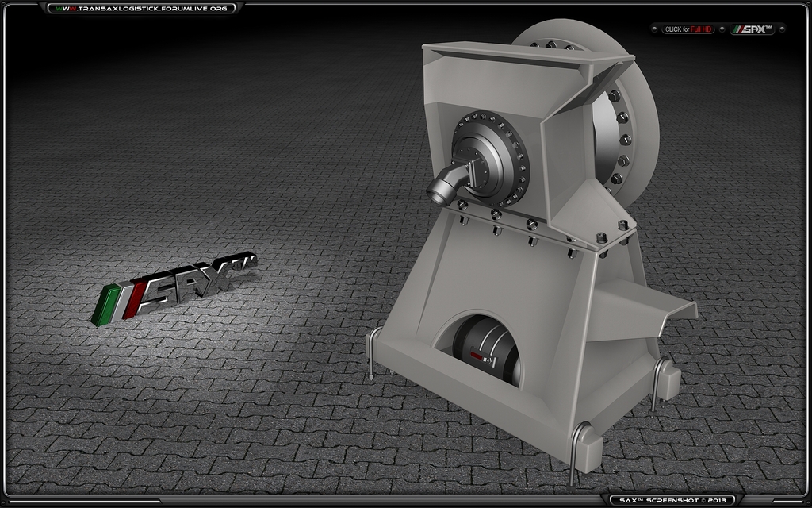The image size is (812, 508).
Task: Click the front-left anchor hook on the base
Action: (x=371, y=354)
